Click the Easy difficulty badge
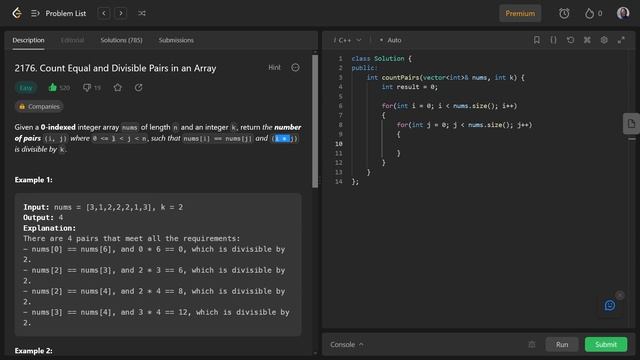 coord(26,88)
